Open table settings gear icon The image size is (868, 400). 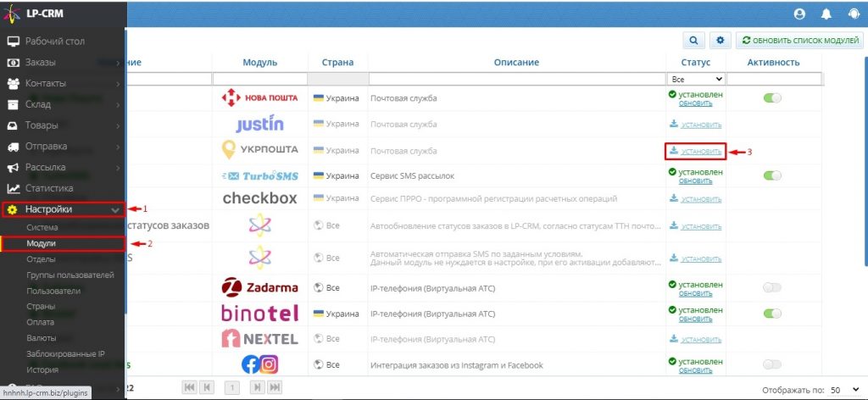720,41
